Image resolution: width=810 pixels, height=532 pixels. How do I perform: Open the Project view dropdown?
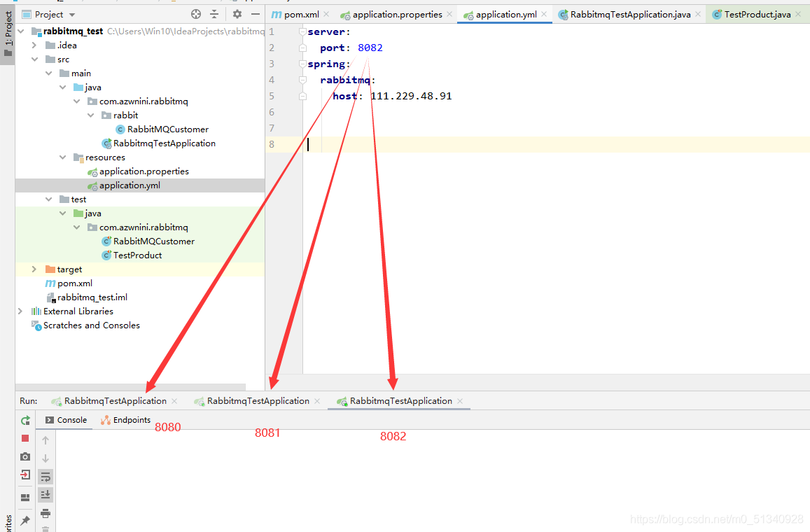coord(72,15)
